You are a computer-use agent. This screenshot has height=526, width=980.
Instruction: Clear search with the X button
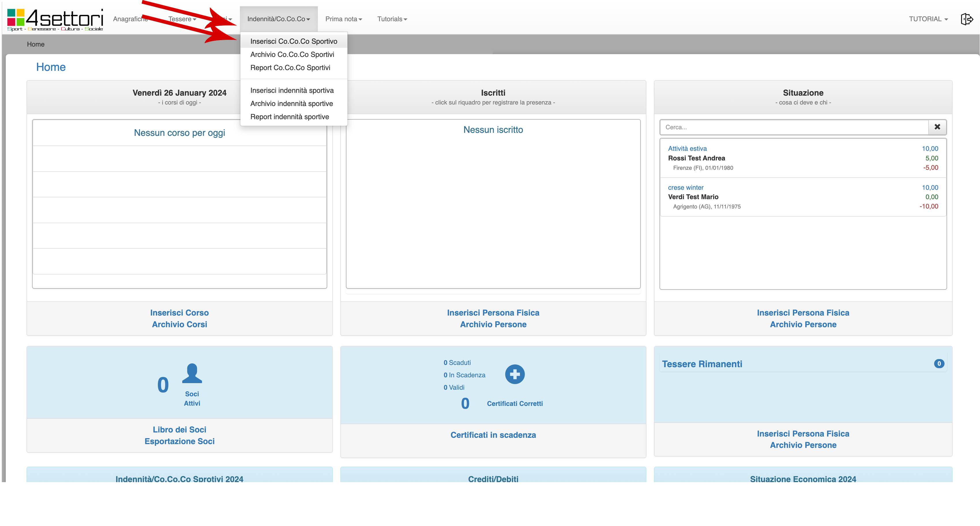tap(937, 127)
